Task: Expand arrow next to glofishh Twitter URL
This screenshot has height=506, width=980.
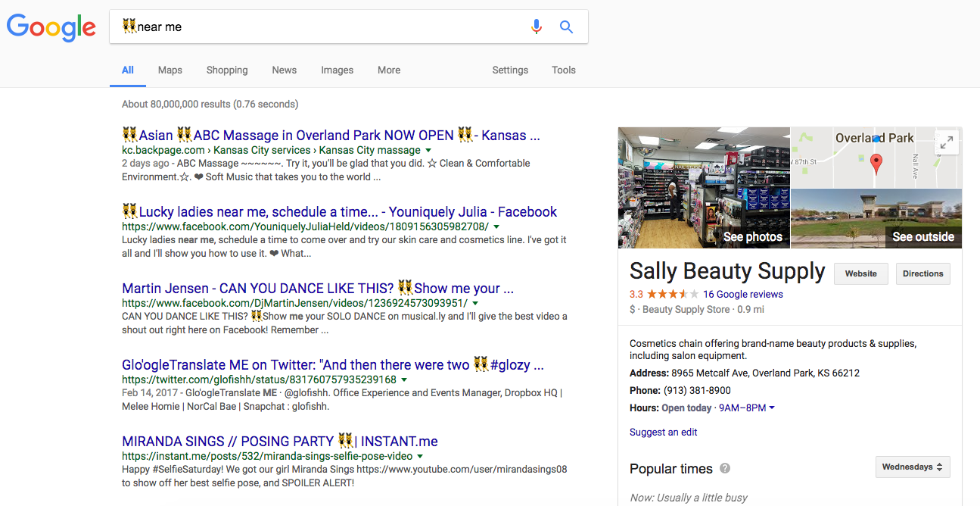Action: (404, 380)
